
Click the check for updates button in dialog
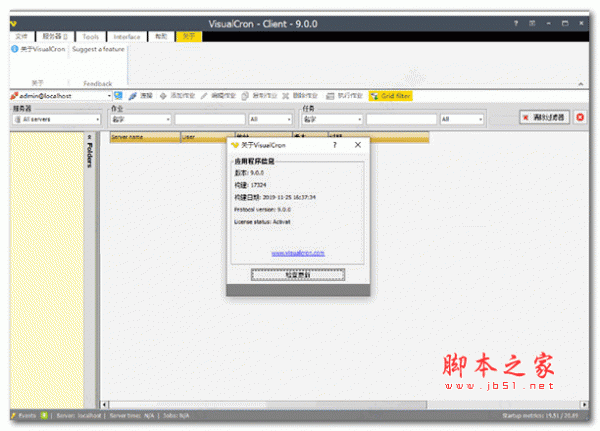click(298, 275)
